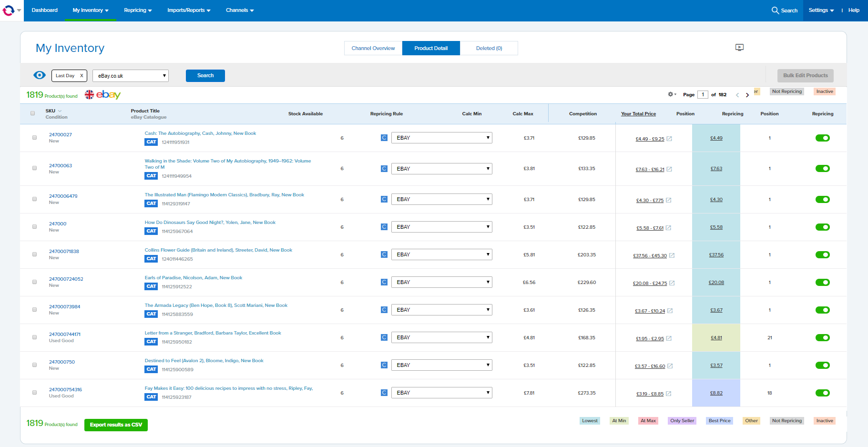The image size is (868, 447).
Task: Toggle repricing off for SKU 24700063
Action: (822, 169)
